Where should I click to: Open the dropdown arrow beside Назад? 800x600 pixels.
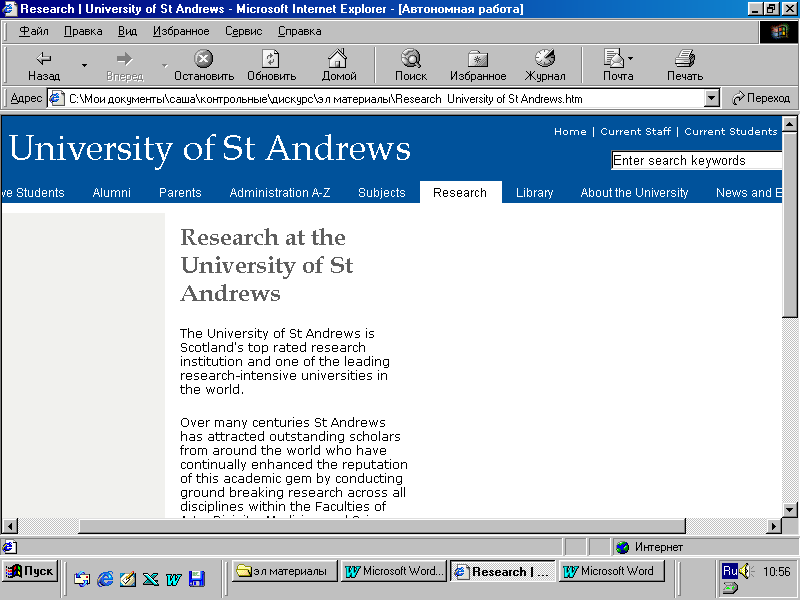85,66
